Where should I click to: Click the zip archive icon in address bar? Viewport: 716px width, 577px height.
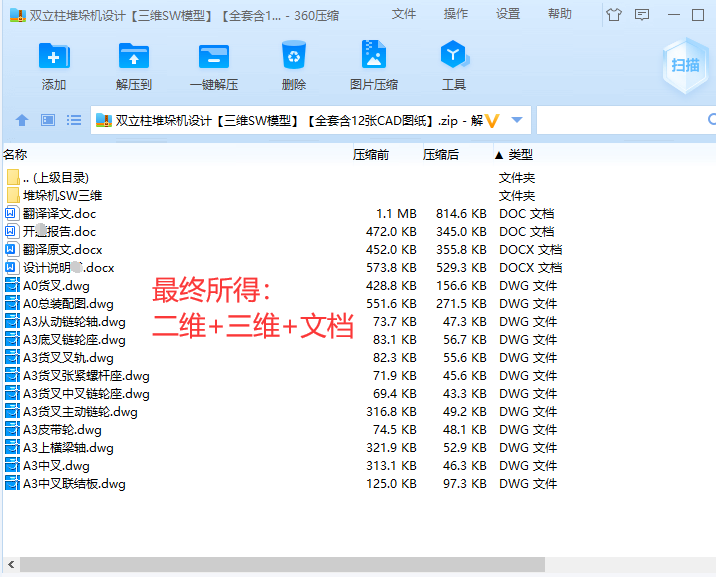click(104, 120)
